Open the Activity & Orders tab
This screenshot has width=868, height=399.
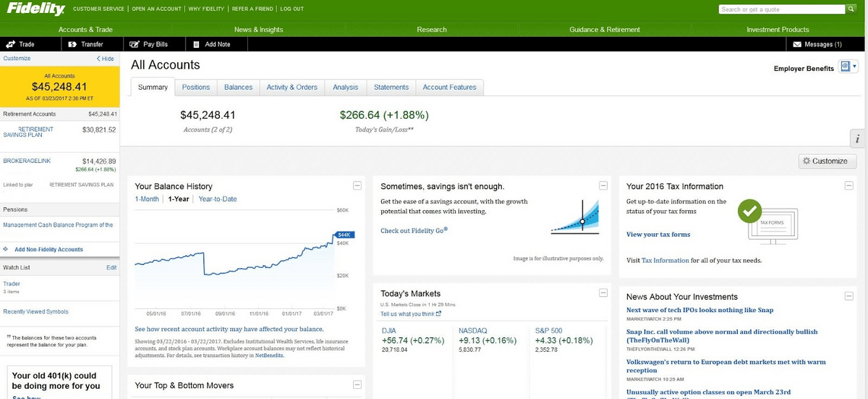point(292,87)
